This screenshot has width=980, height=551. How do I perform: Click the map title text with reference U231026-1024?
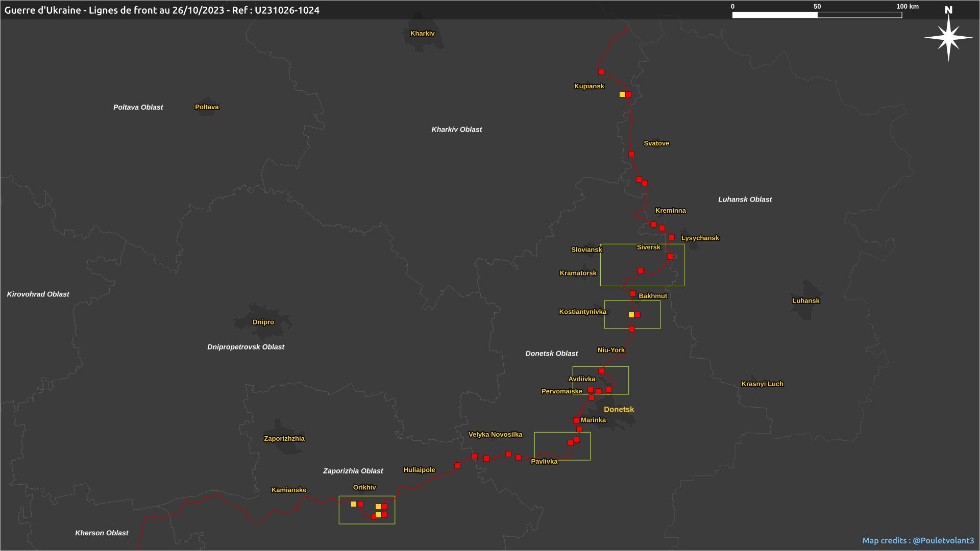click(162, 10)
